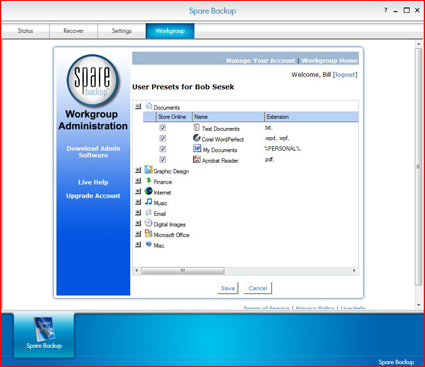The image size is (425, 367).
Task: Open Manage Your Account link
Action: coord(261,61)
